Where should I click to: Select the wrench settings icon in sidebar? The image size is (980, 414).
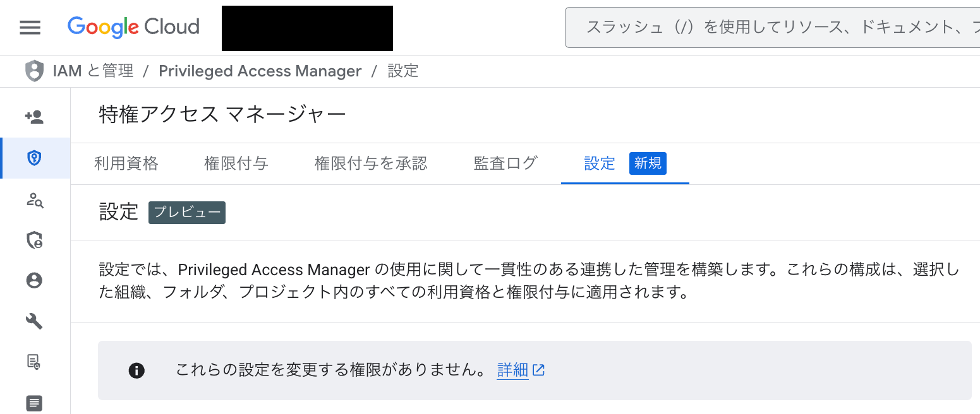coord(35,322)
